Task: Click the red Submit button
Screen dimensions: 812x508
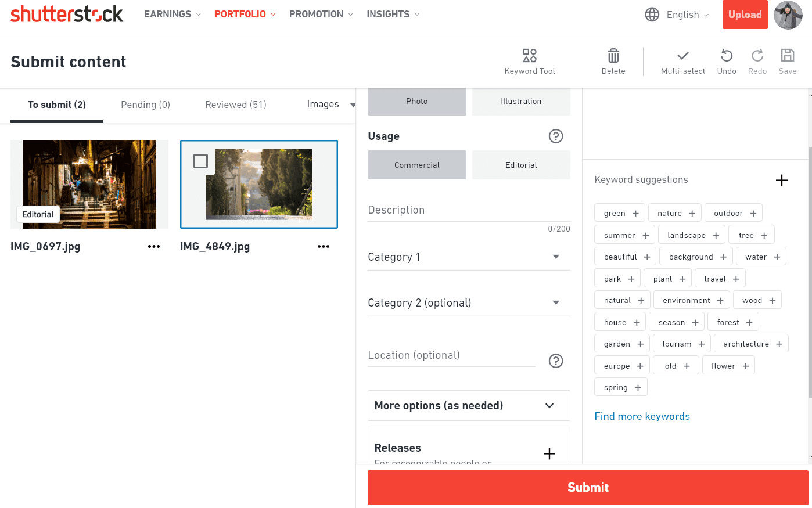Action: [x=588, y=488]
